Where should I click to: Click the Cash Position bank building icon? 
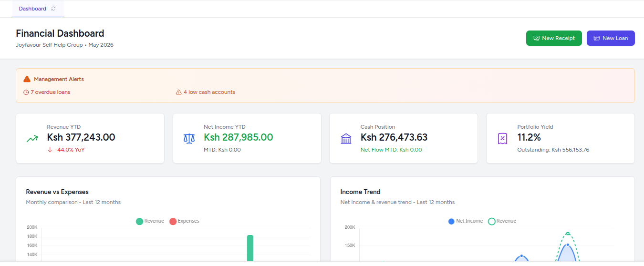click(346, 139)
